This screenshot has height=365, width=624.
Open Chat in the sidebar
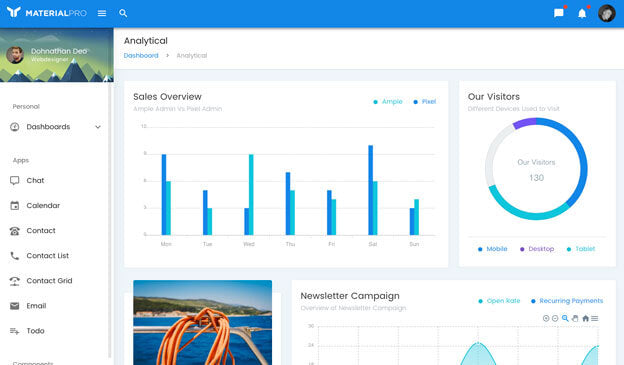[x=56, y=180]
